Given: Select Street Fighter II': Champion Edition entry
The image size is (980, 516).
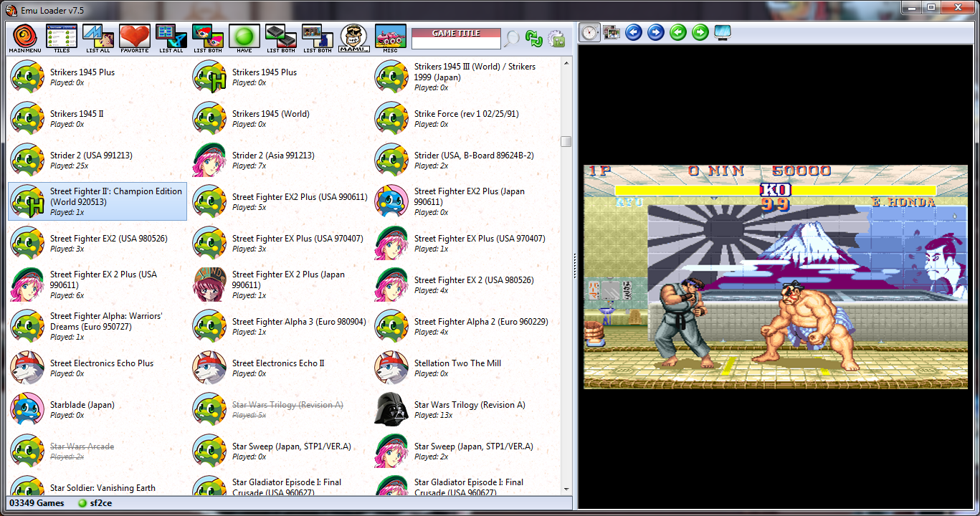Looking at the screenshot, I should [x=97, y=201].
